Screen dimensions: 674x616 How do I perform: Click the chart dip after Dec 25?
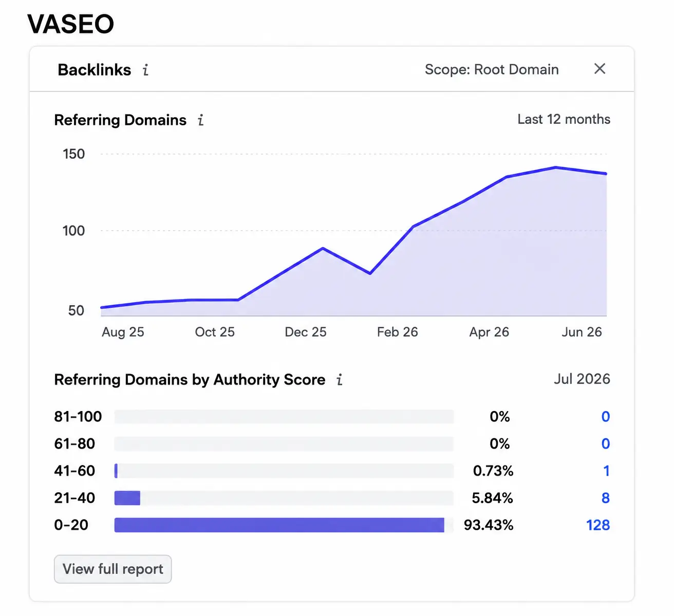(370, 273)
